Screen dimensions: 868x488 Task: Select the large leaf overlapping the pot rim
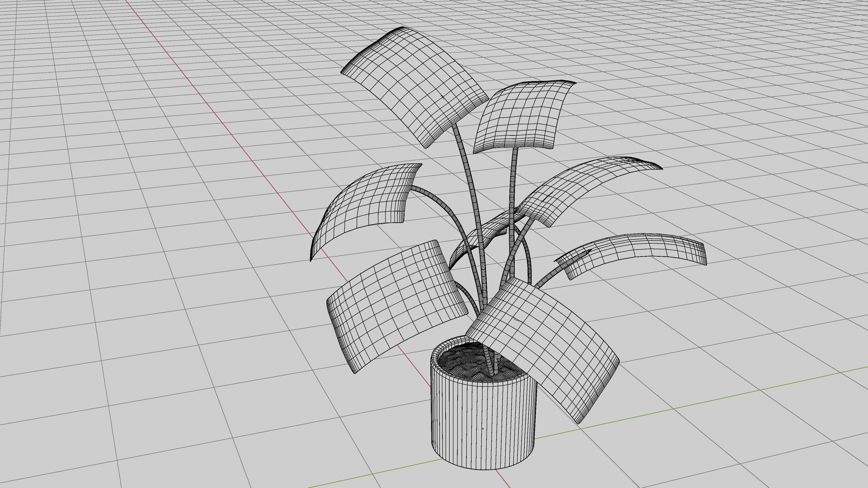tap(542, 350)
